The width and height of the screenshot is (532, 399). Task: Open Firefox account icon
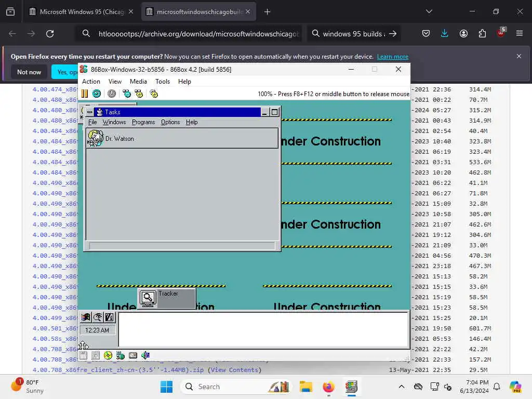[x=463, y=33]
